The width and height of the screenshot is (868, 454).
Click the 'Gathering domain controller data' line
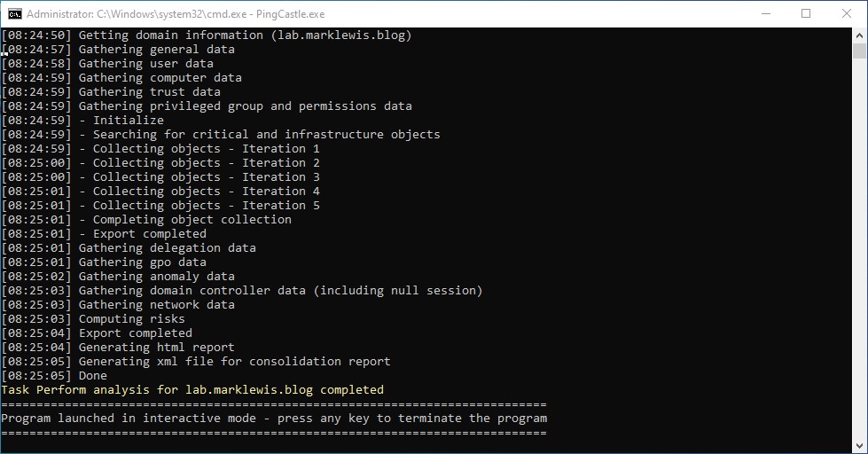pyautogui.click(x=280, y=291)
